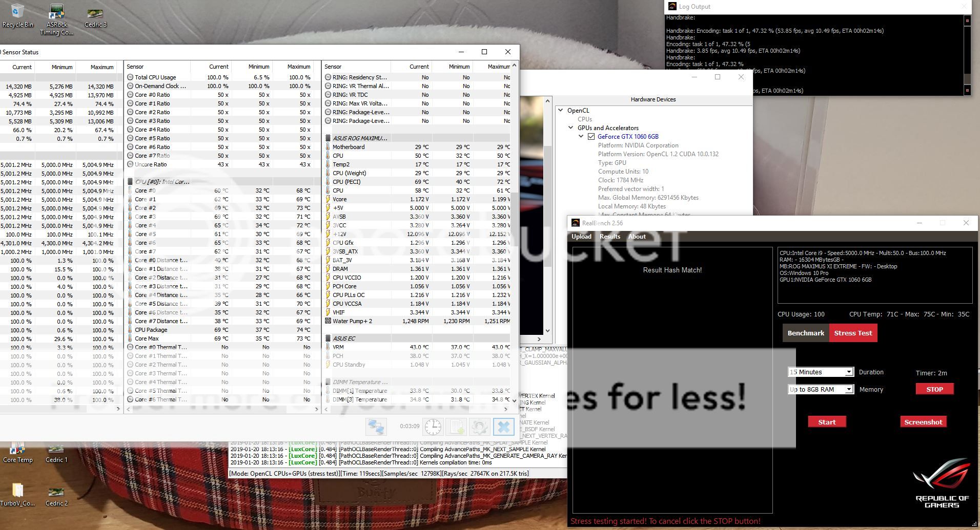980x530 pixels.
Task: Open Core Temp desktop shortcut
Action: coord(17,452)
